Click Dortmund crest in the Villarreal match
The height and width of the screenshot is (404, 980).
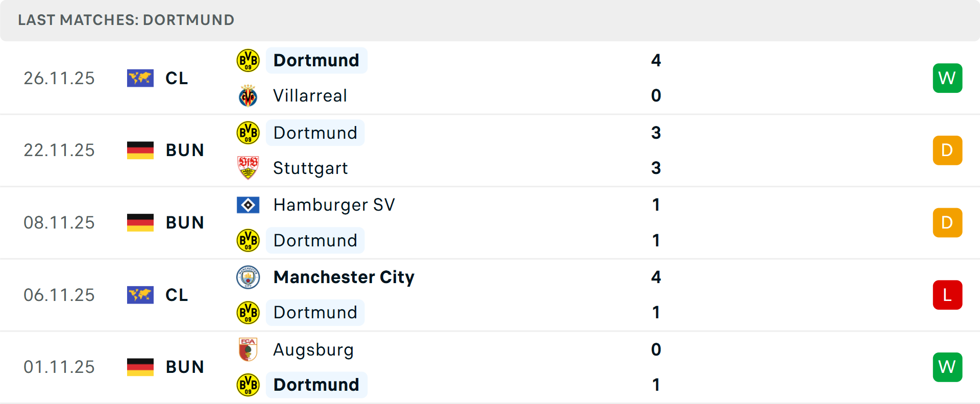pos(248,60)
